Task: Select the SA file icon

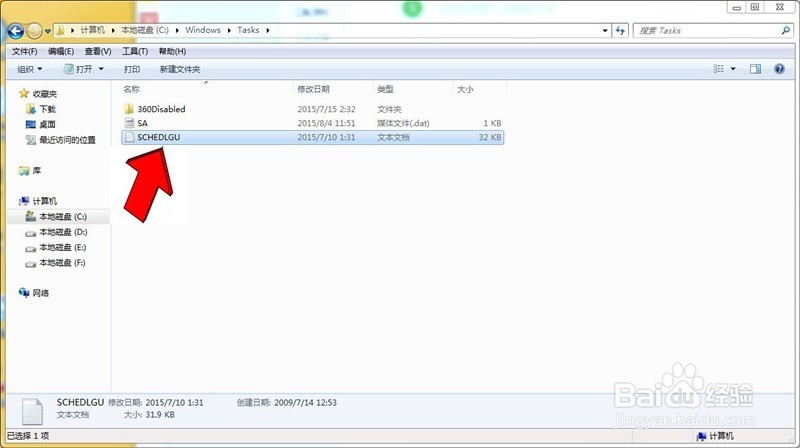Action: point(129,123)
